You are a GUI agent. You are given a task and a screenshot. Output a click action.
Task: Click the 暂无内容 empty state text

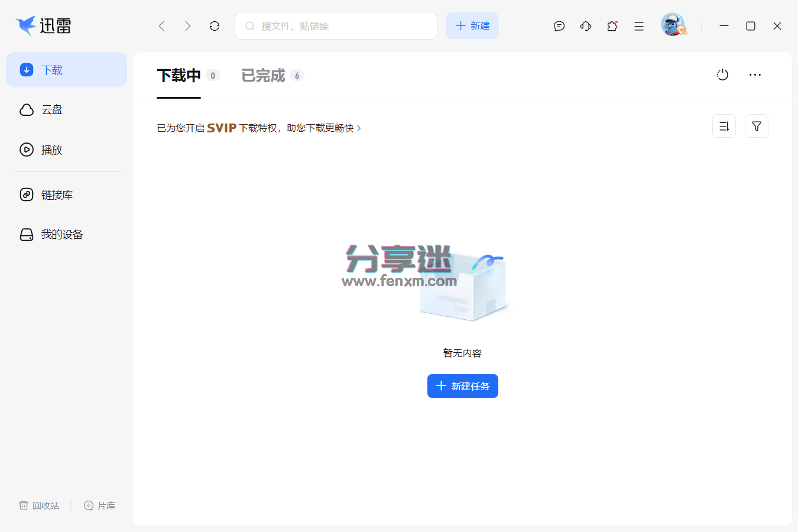click(463, 353)
